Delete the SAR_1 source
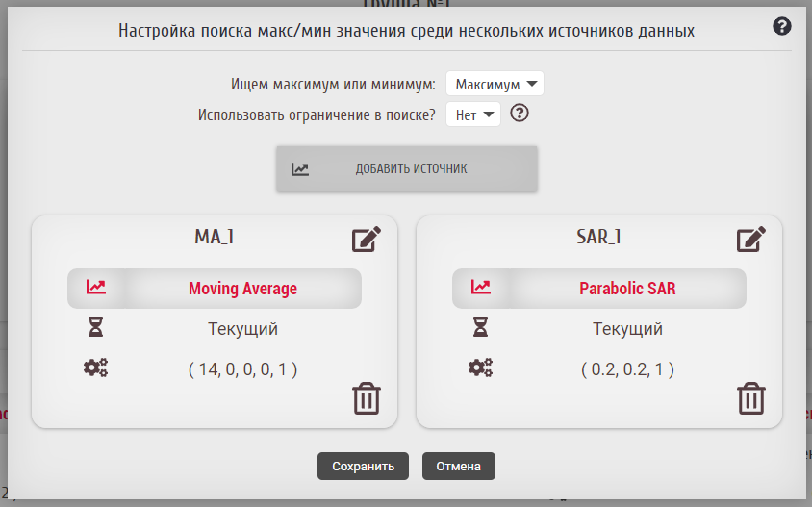This screenshot has width=812, height=507. coord(751,397)
